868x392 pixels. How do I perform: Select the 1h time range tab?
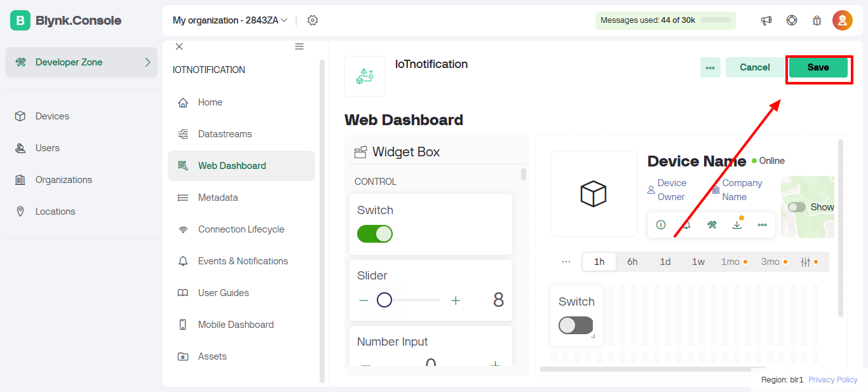click(599, 262)
